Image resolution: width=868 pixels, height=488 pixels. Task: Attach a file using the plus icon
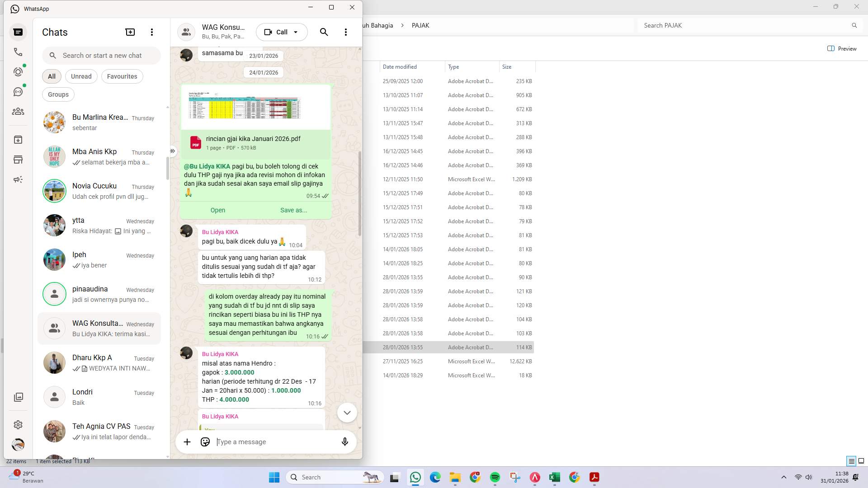(x=187, y=441)
